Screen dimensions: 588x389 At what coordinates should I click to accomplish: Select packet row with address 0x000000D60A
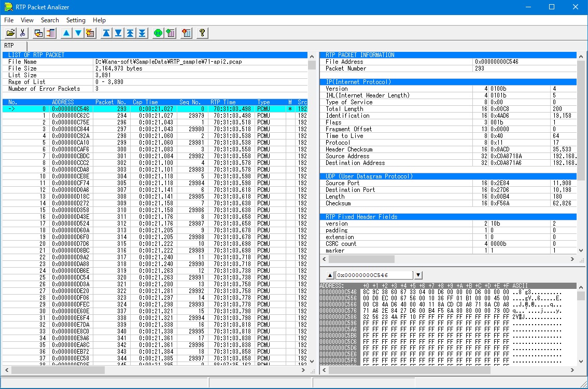pyautogui.click(x=155, y=230)
